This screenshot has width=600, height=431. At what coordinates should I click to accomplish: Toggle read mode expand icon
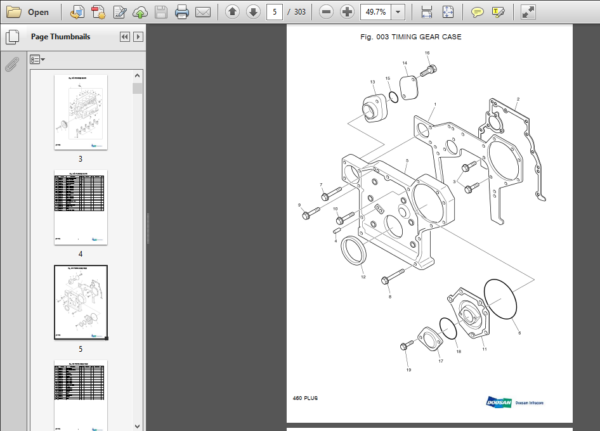tap(528, 12)
